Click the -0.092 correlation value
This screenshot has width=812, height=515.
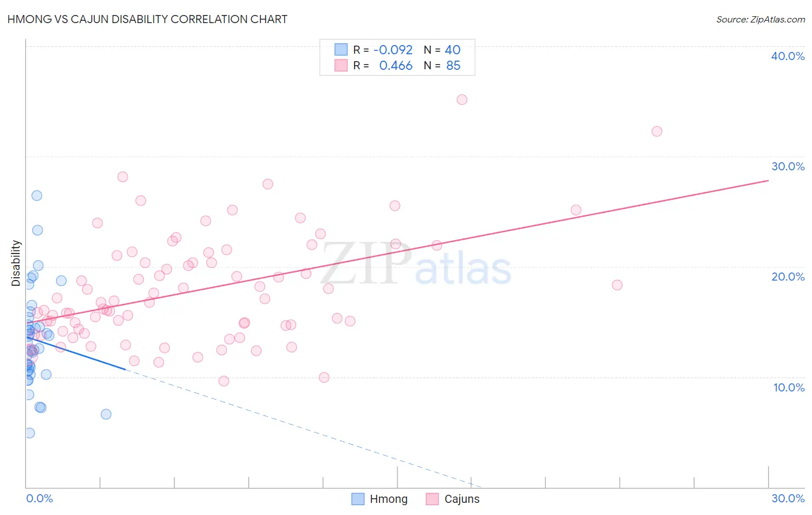coord(393,50)
